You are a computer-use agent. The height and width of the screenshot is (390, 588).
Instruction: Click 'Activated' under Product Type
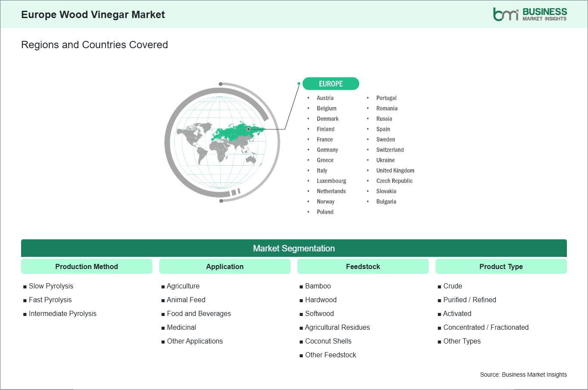457,314
